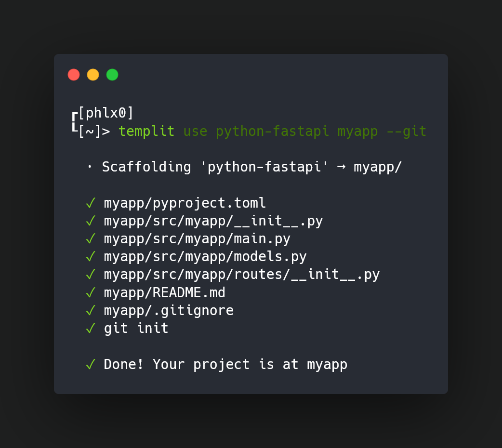Select the myapp/src/myapp/routes/__init__.py path
Viewport: 502px width, 448px height.
[242, 275]
